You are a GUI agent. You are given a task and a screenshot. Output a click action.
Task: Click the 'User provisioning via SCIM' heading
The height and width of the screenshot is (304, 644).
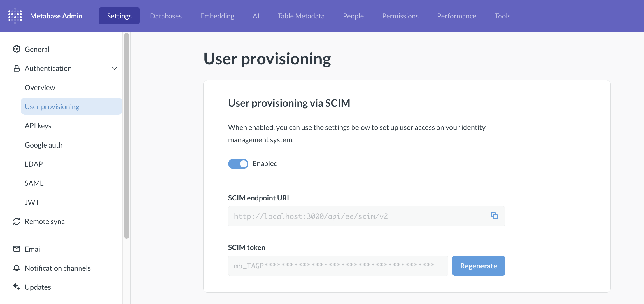click(x=289, y=103)
